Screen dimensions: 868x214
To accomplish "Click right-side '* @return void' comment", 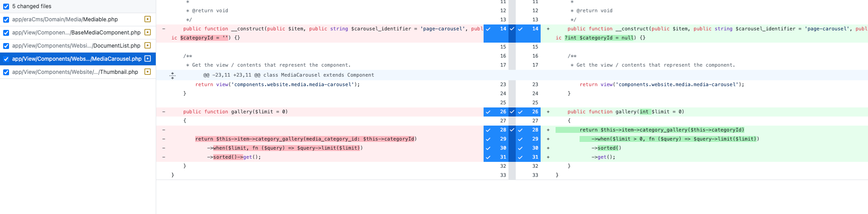I will tap(591, 11).
